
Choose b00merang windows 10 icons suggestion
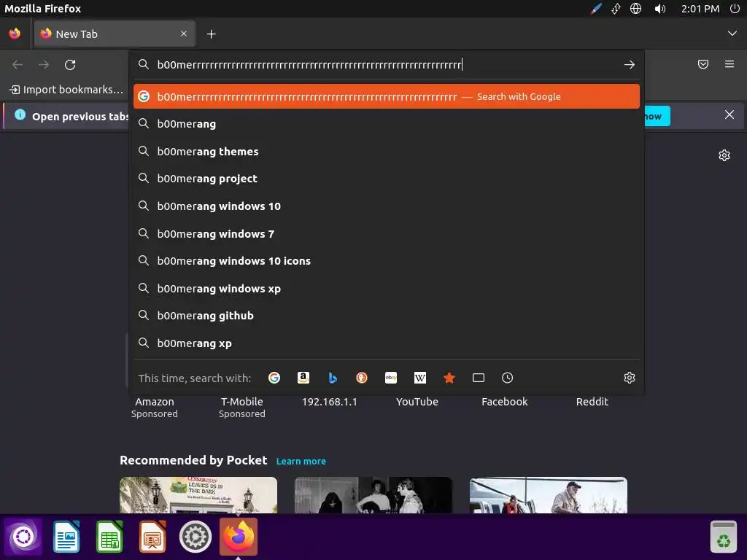click(387, 261)
